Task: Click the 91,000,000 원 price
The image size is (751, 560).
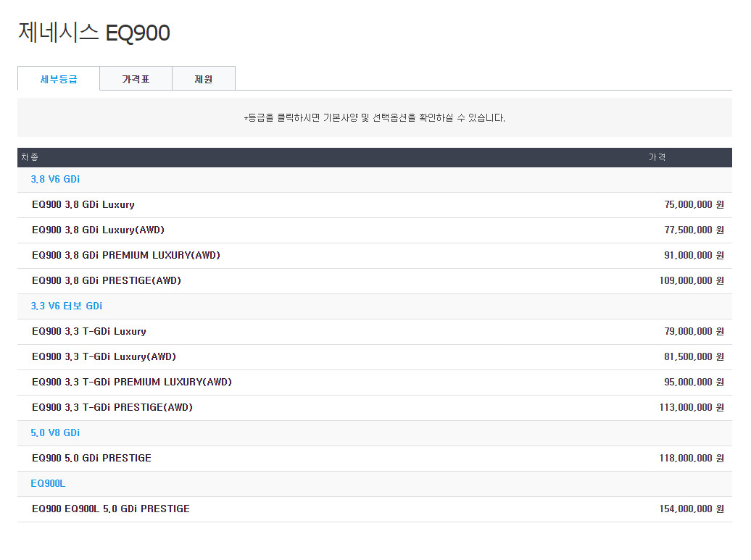Action: 694,256
